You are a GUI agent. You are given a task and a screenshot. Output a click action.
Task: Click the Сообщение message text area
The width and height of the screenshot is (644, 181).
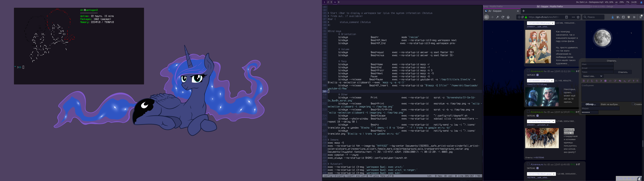611,93
